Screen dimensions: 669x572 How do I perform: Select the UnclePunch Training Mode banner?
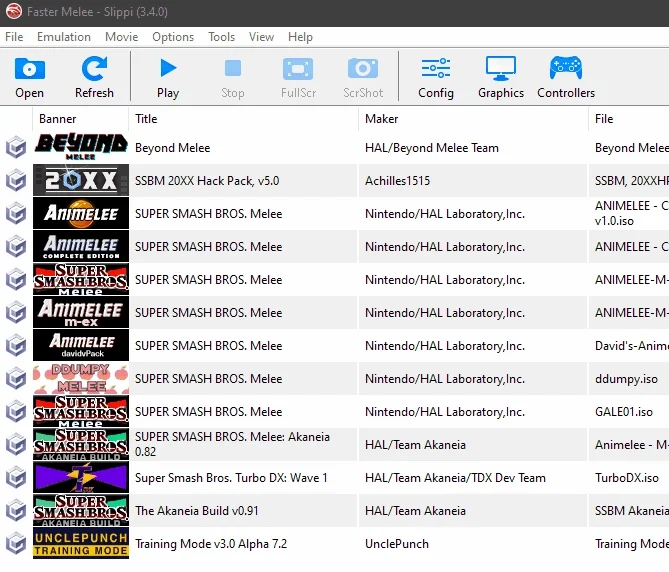point(81,544)
